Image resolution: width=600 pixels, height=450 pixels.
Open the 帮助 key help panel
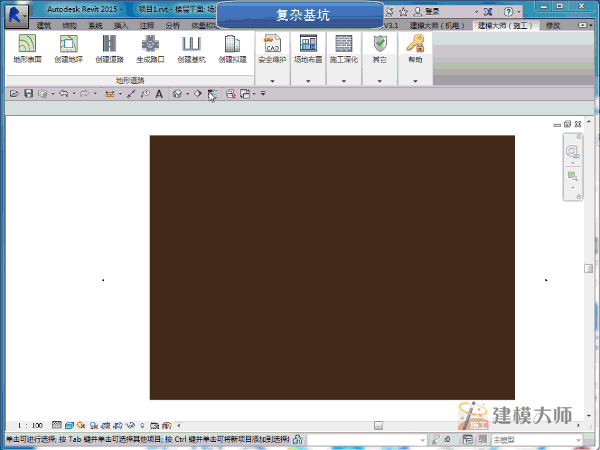pyautogui.click(x=415, y=48)
